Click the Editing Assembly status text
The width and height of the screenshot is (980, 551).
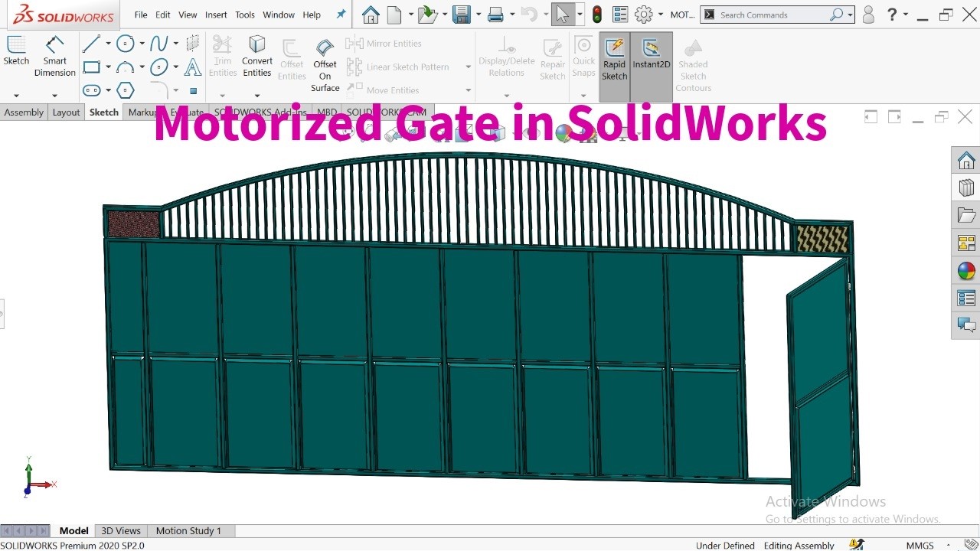click(799, 546)
